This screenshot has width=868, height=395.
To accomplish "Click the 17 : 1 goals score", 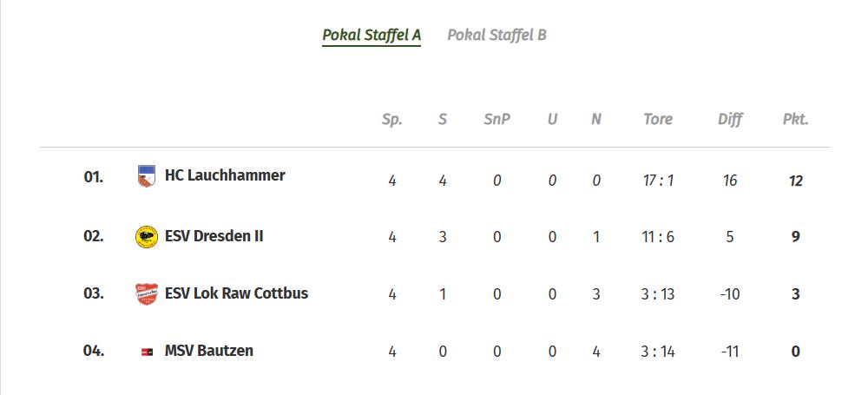I will 658,181.
